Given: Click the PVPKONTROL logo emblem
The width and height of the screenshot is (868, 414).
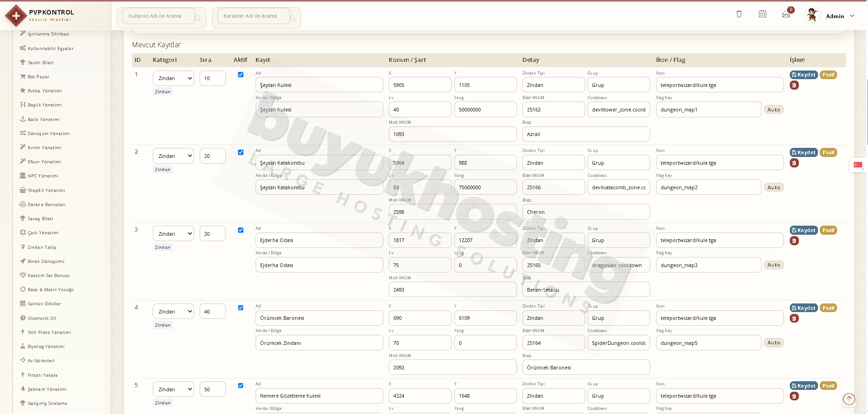Looking at the screenshot, I should click(16, 16).
